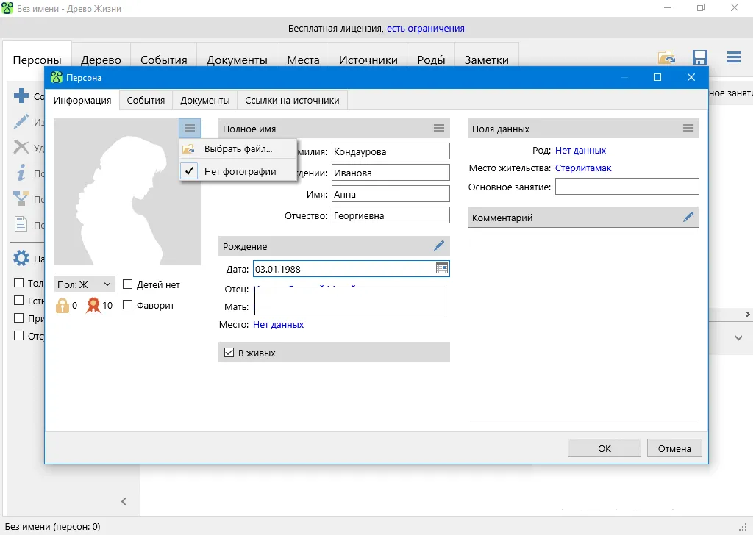Open the Полное имя section menu icon
Screen dimensions: 756x535
click(x=439, y=128)
